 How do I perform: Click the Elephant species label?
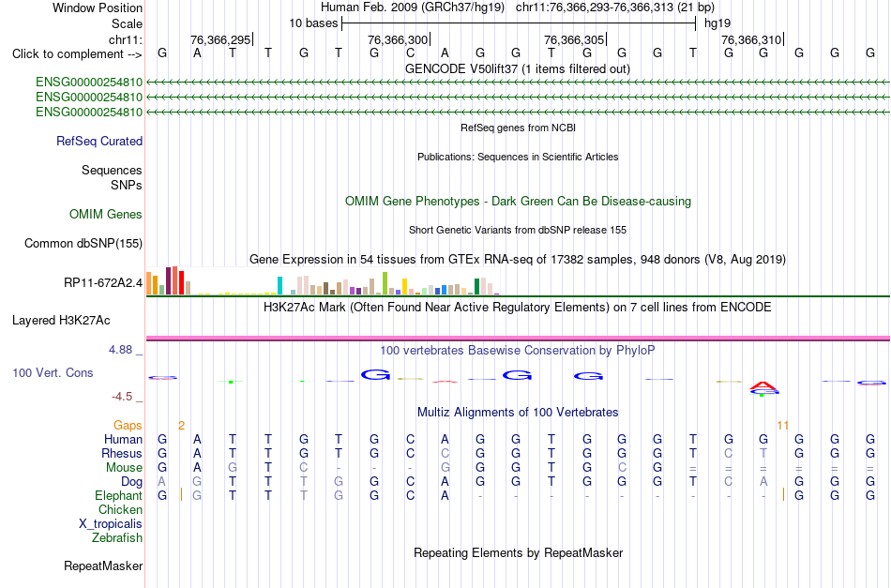(119, 495)
